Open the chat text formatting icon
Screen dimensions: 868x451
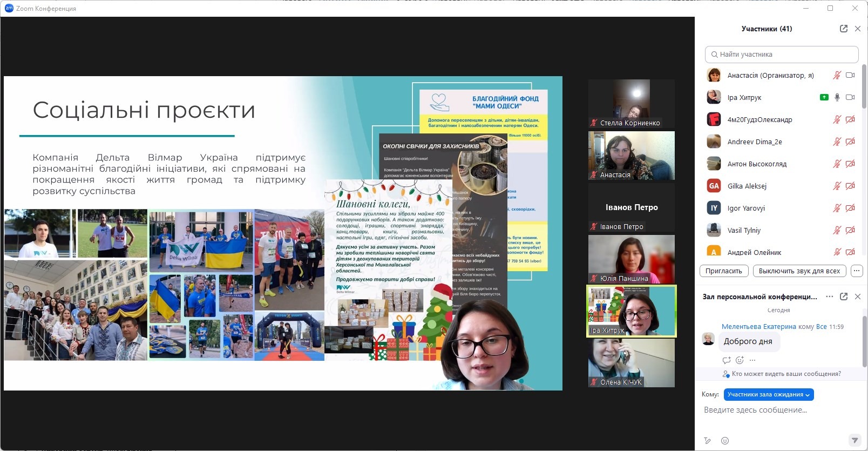point(708,441)
